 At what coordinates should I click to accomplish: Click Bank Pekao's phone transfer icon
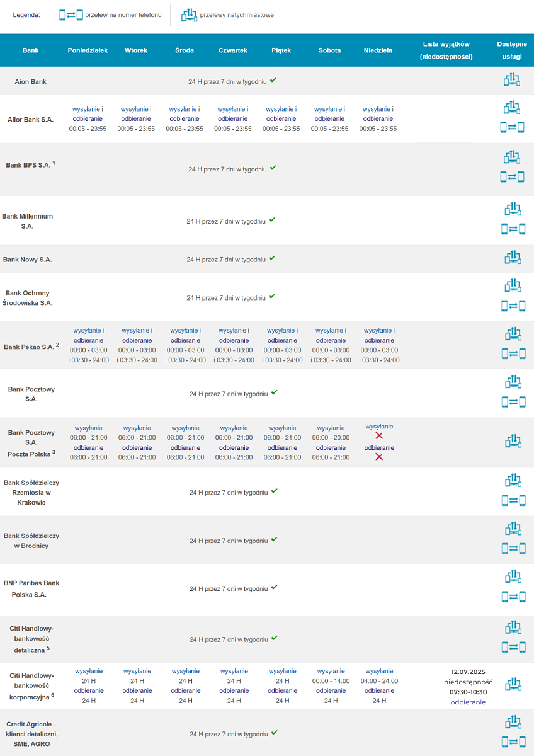coord(513,353)
